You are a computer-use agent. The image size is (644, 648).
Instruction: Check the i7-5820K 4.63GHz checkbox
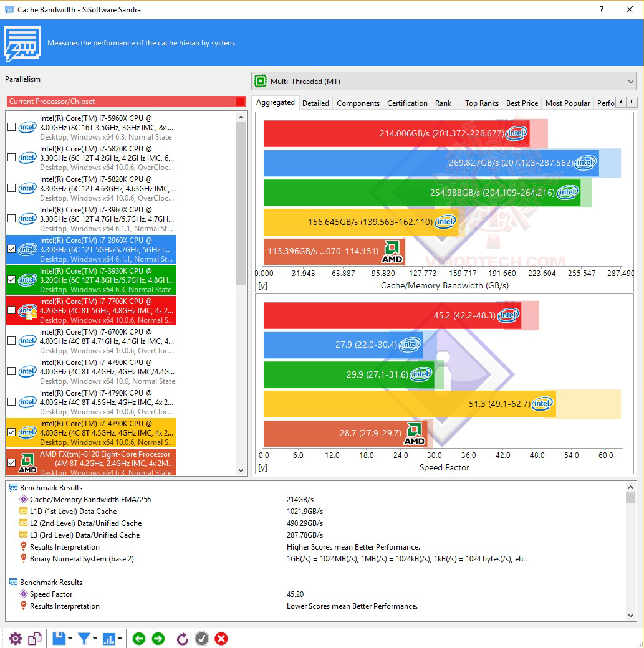(12, 188)
